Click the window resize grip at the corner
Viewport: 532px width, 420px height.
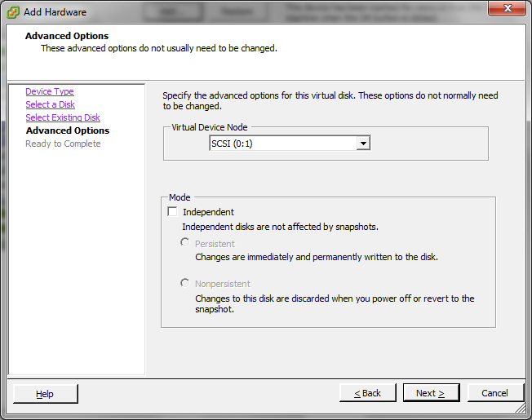tap(521, 408)
